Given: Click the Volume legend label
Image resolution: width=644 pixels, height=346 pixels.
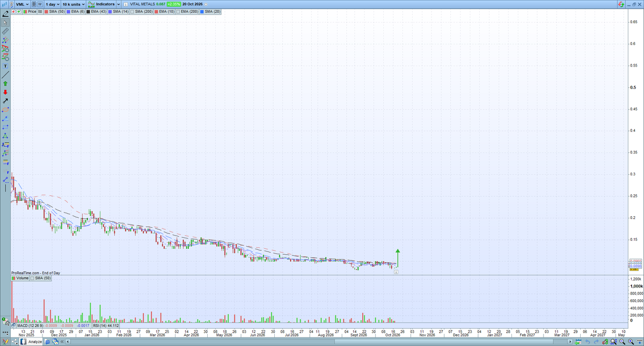Looking at the screenshot, I should [x=21, y=278].
